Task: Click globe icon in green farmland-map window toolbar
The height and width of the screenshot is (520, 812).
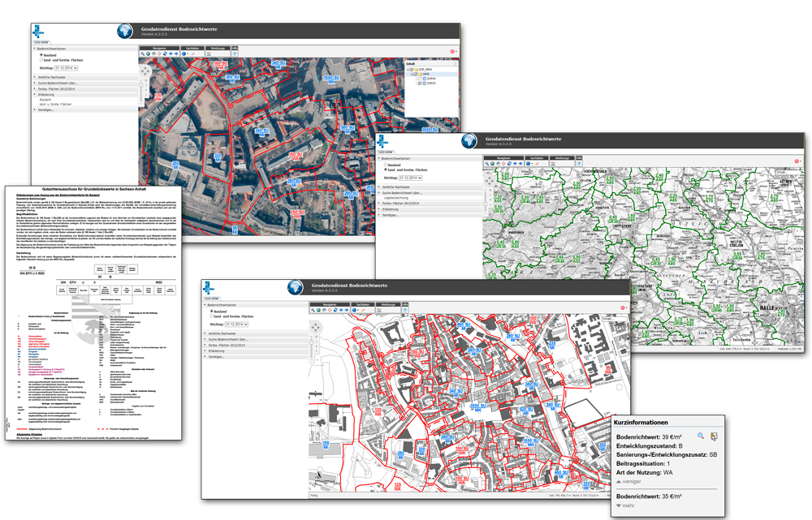Action: coord(493,164)
